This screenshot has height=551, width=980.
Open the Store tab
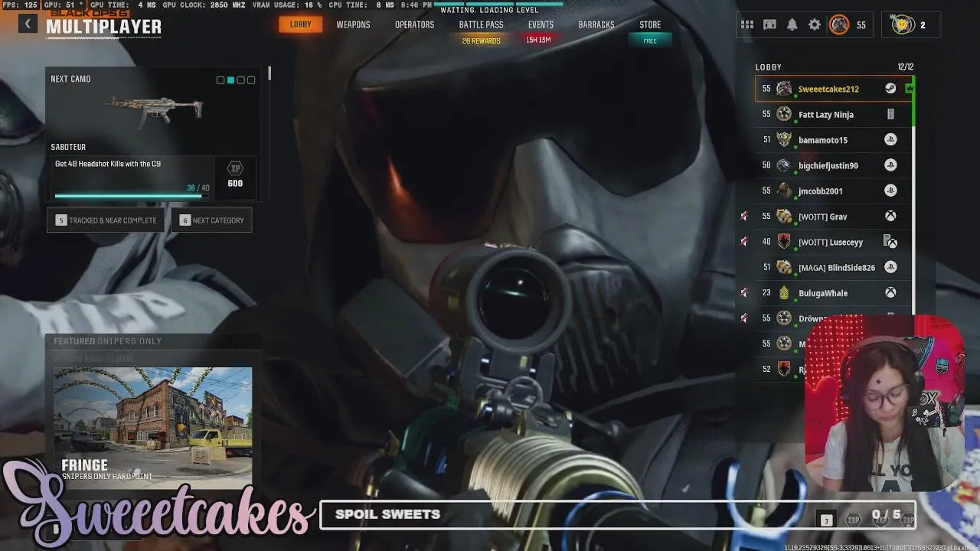click(x=650, y=24)
